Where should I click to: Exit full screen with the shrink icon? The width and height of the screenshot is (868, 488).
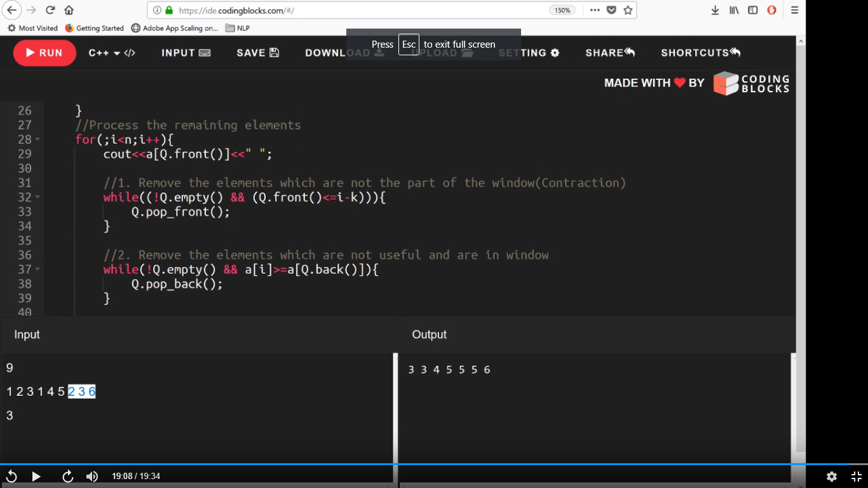coord(856,477)
